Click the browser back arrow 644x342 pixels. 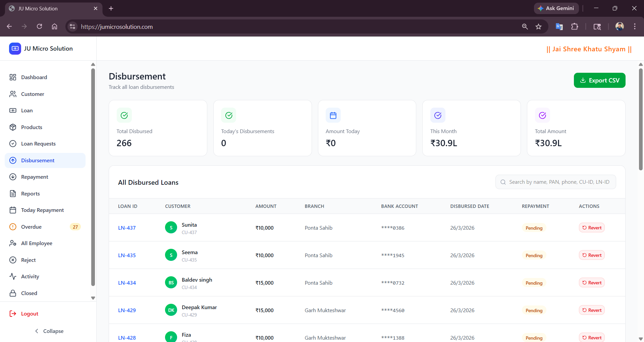click(x=9, y=26)
